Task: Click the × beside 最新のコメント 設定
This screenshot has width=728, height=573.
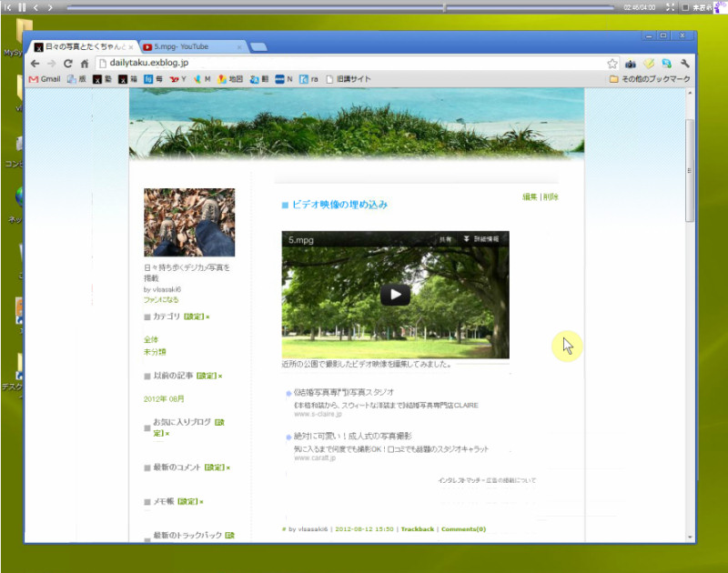Action: [228, 468]
